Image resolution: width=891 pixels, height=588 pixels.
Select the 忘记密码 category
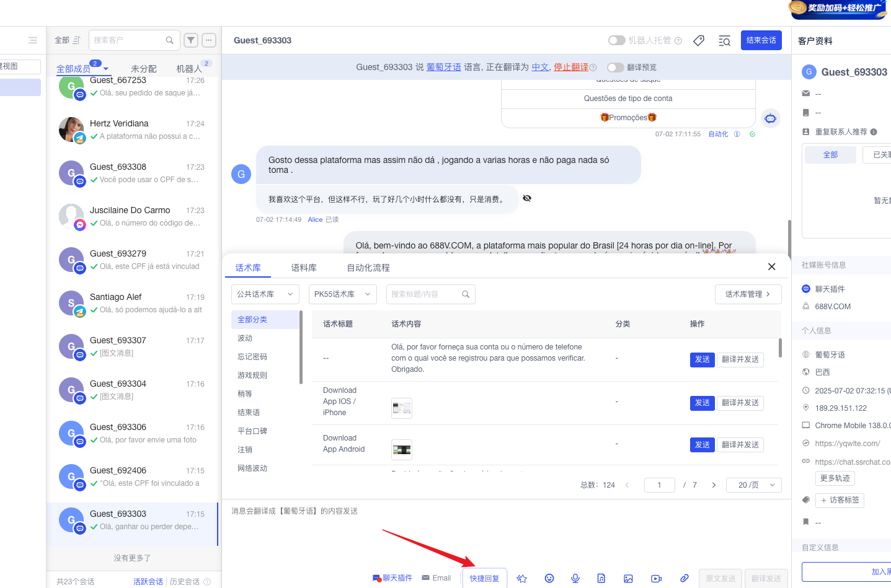(252, 357)
